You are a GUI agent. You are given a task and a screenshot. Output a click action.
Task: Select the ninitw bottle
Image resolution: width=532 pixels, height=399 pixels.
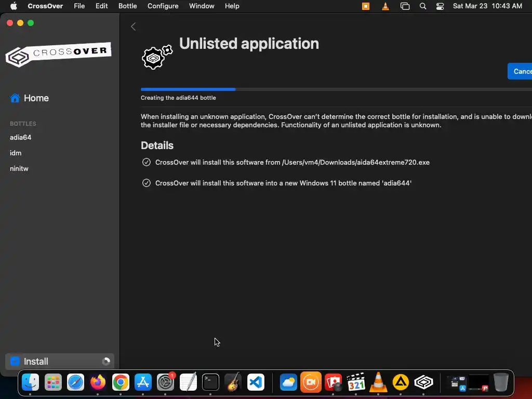19,169
